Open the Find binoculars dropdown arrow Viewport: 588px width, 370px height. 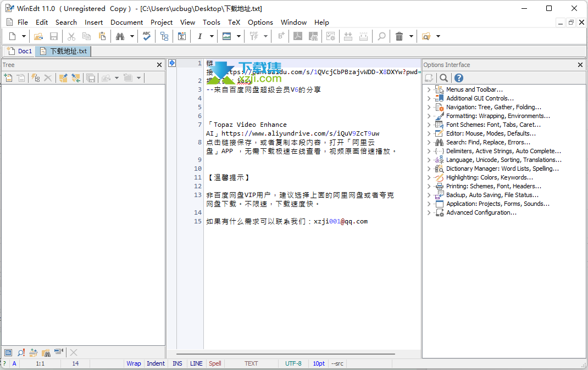tap(132, 36)
